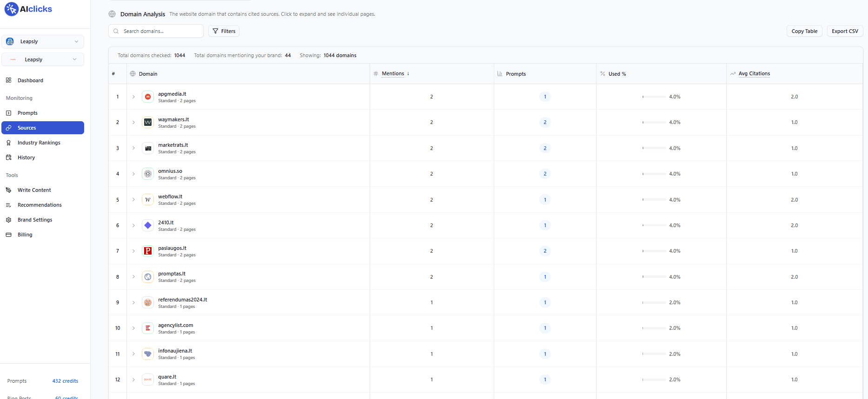The image size is (868, 399).
Task: Expand the webflow.lt row
Action: [x=133, y=200]
